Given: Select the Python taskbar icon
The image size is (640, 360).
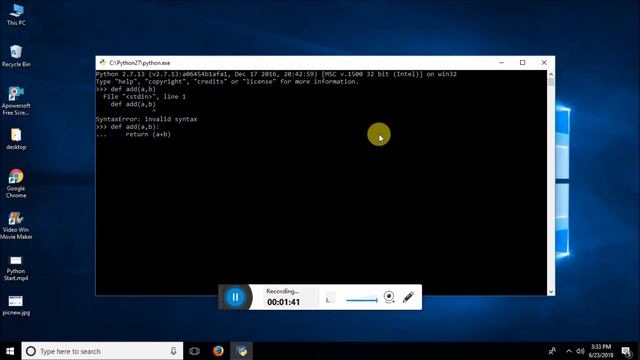Looking at the screenshot, I should pos(242,351).
